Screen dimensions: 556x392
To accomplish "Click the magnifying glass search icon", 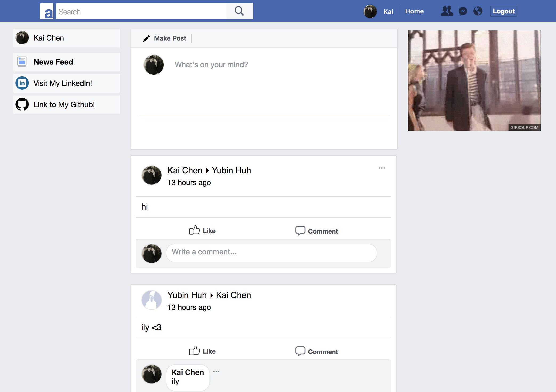I will coord(239,11).
